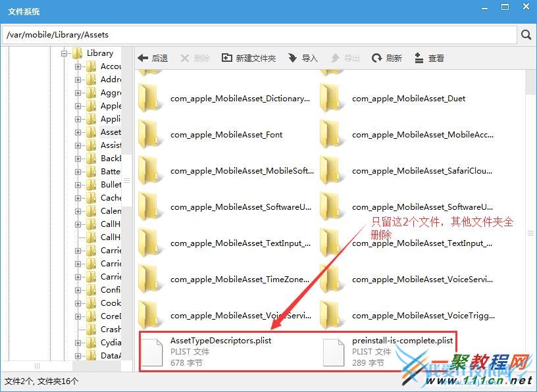Click the 查看 view icon
This screenshot has width=537, height=392.
point(419,58)
